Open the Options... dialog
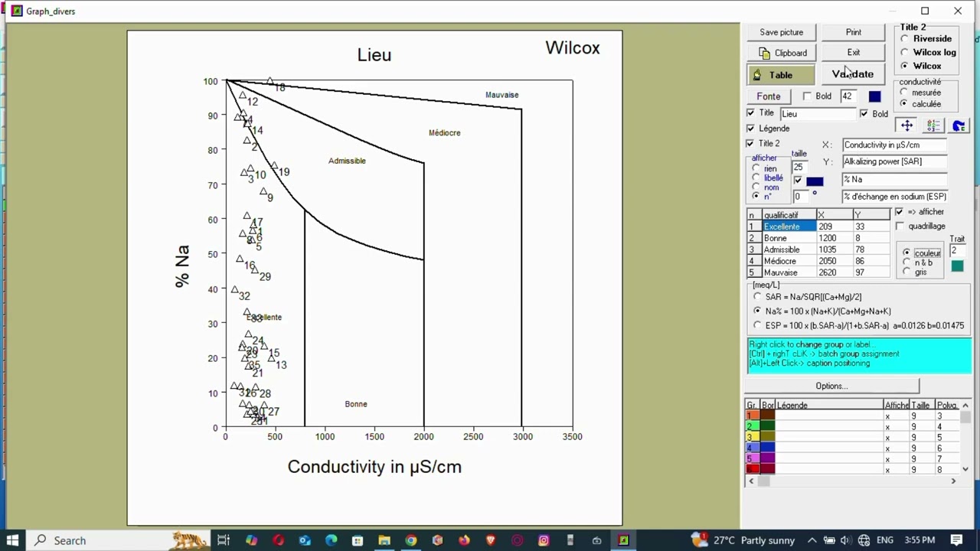Image resolution: width=980 pixels, height=551 pixels. coord(831,386)
